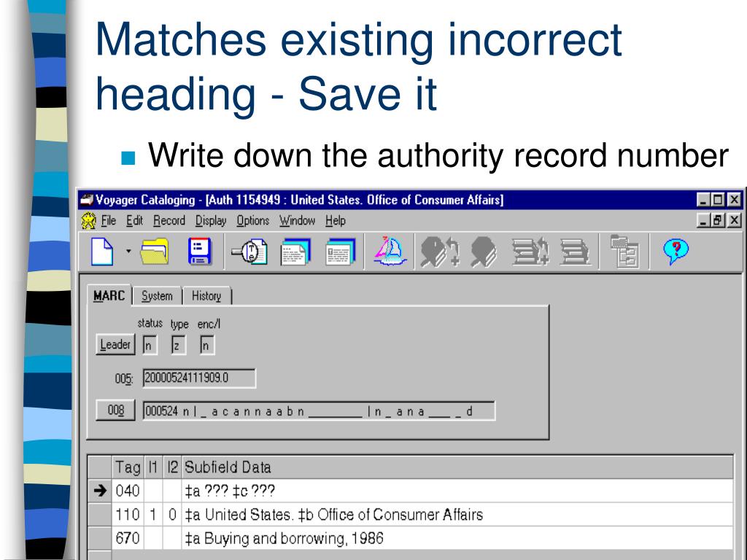Click the Tag column header
Image resolution: width=747 pixels, height=560 pixels.
point(127,467)
